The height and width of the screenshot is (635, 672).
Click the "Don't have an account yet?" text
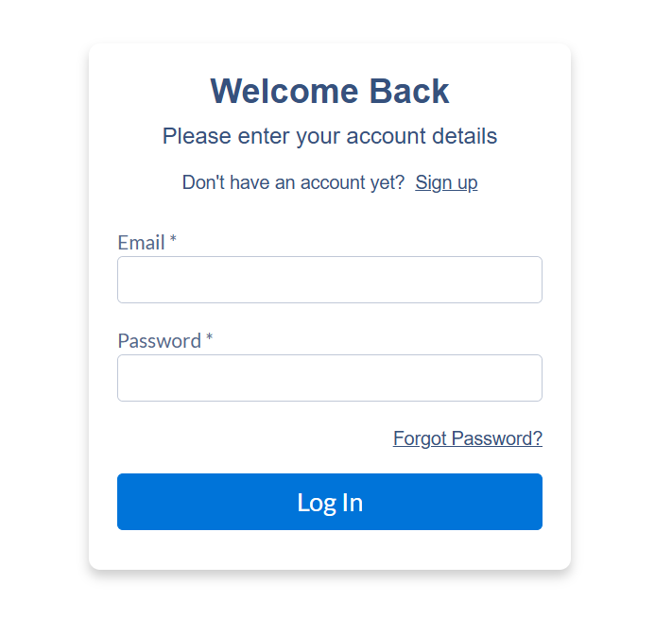tap(293, 182)
